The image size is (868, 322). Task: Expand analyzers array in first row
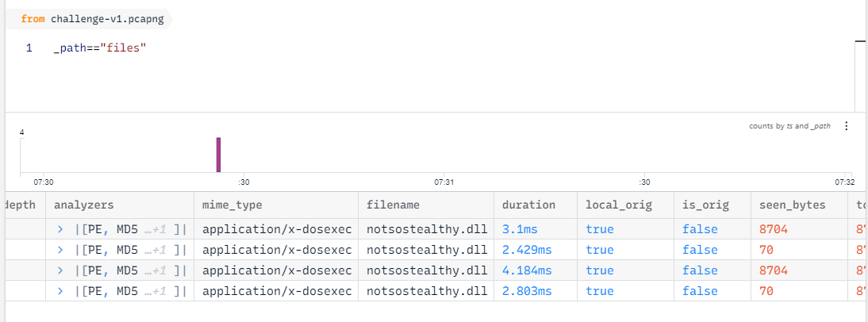[x=60, y=229]
